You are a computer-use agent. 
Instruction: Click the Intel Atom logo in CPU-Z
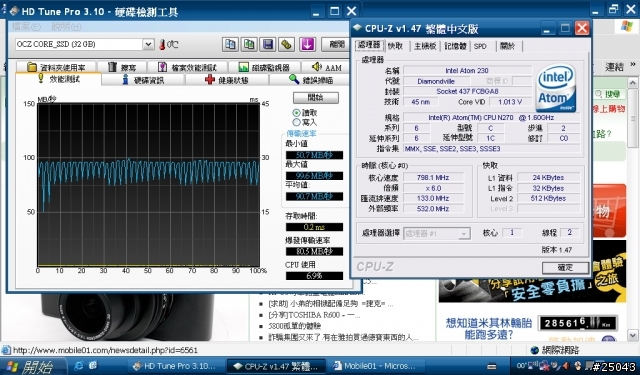[556, 88]
